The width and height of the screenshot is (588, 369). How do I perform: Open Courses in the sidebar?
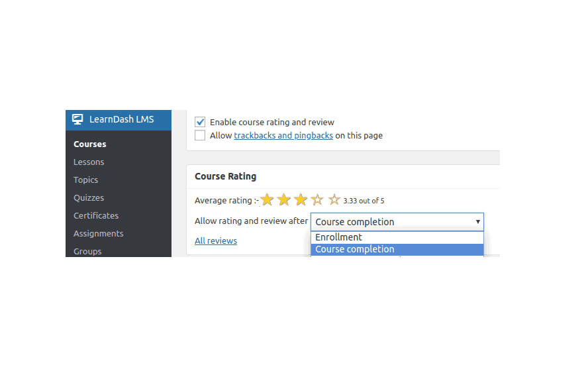click(x=90, y=144)
